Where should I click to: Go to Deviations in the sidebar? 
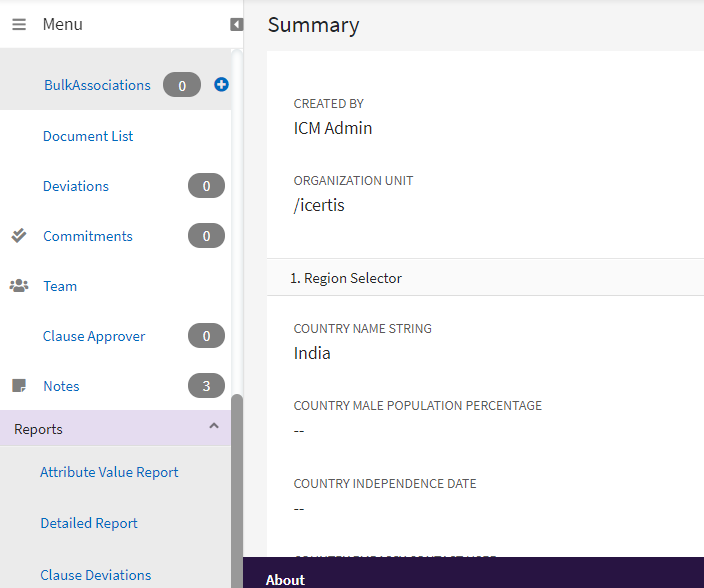point(76,186)
